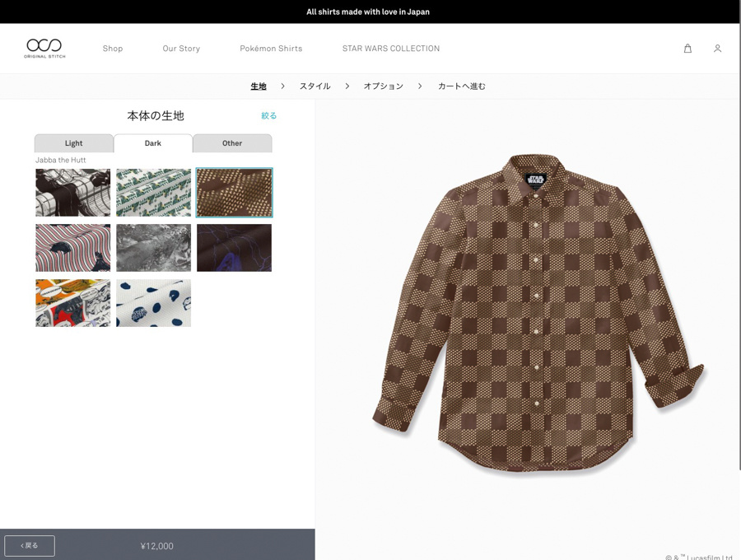Select the orange comic strip fabric
741x560 pixels.
coord(72,303)
